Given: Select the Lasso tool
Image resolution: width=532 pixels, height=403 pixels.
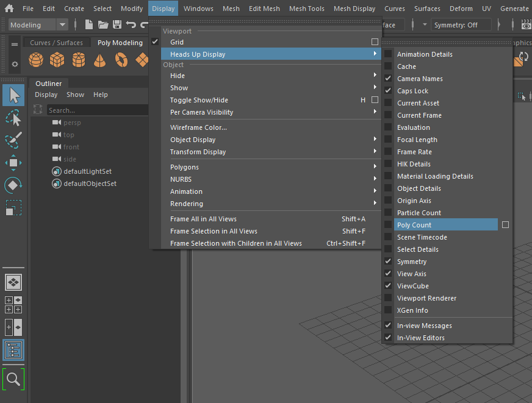Looking at the screenshot, I should coord(13,118).
